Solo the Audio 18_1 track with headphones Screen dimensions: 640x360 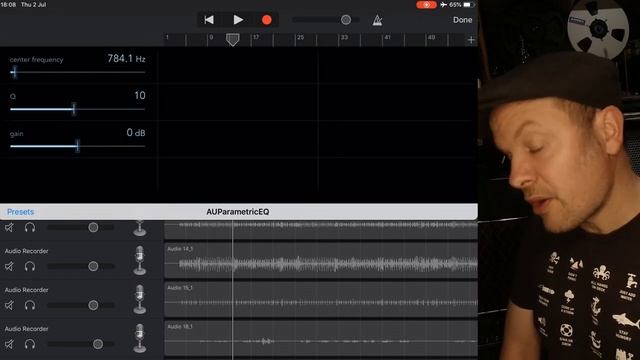(x=30, y=344)
